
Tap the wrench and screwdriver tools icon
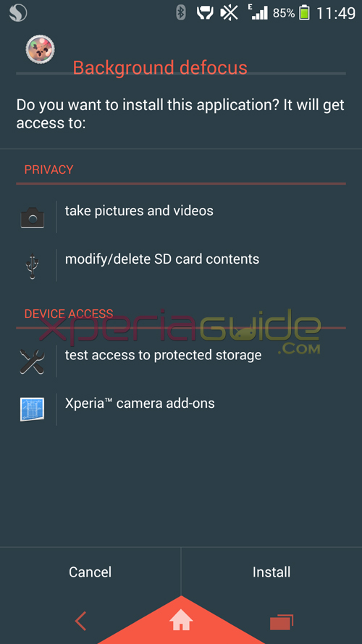click(32, 361)
